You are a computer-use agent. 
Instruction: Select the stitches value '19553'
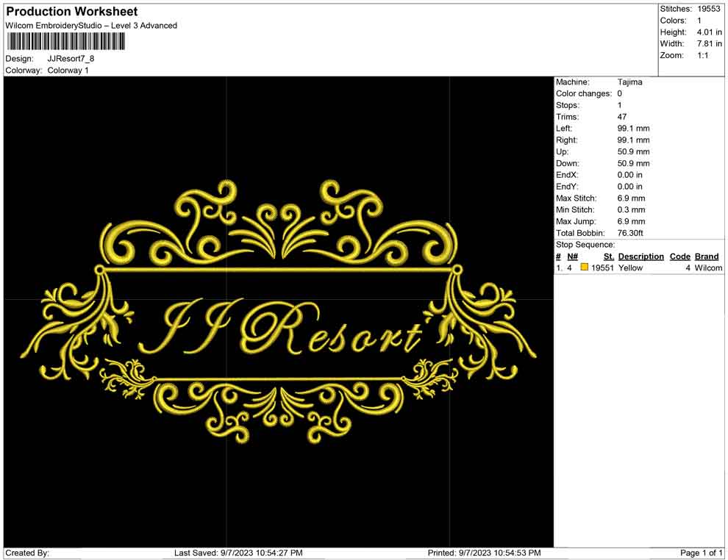tap(708, 9)
